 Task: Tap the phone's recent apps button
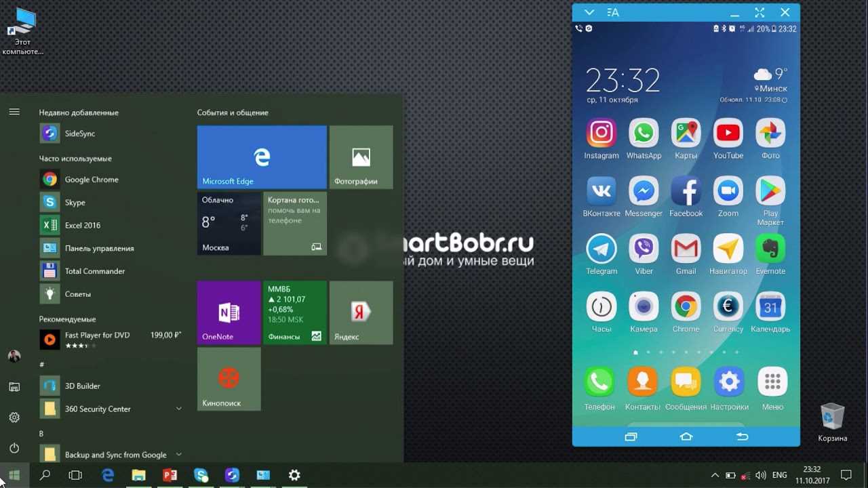click(631, 437)
